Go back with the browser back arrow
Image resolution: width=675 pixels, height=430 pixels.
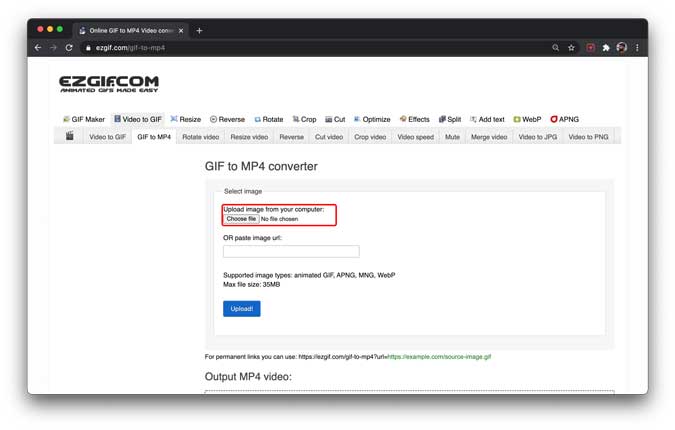click(x=38, y=48)
